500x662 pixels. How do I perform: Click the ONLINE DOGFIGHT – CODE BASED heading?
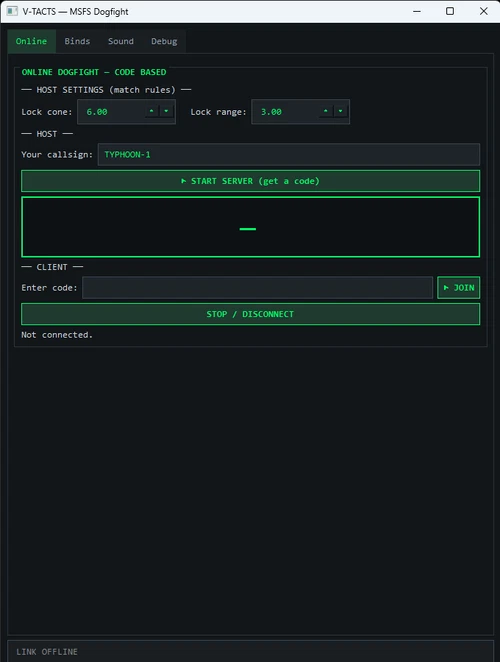pos(94,72)
